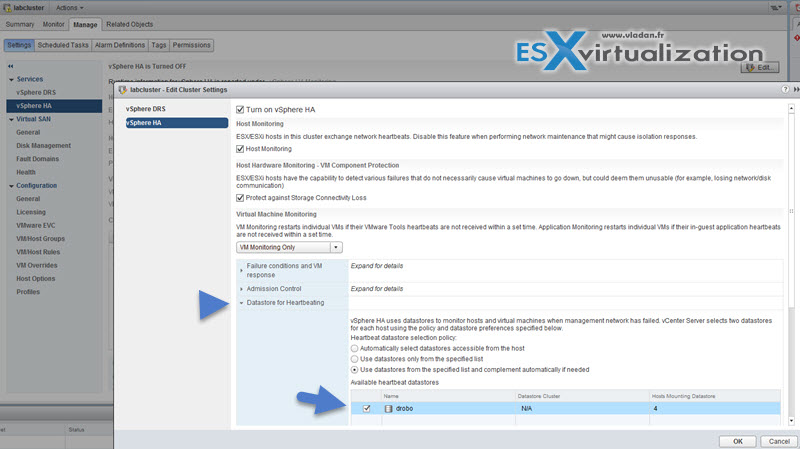Open VMware EVC settings
This screenshot has width=800, height=449.
pos(36,225)
